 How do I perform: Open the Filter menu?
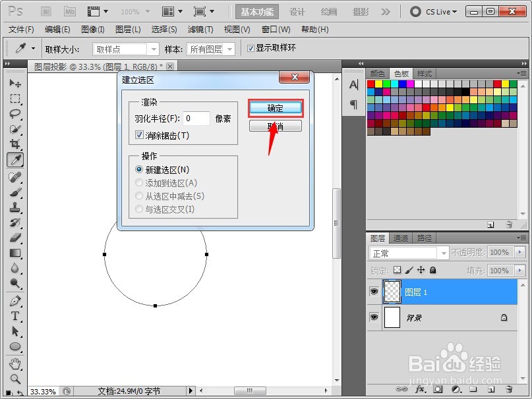tap(200, 30)
